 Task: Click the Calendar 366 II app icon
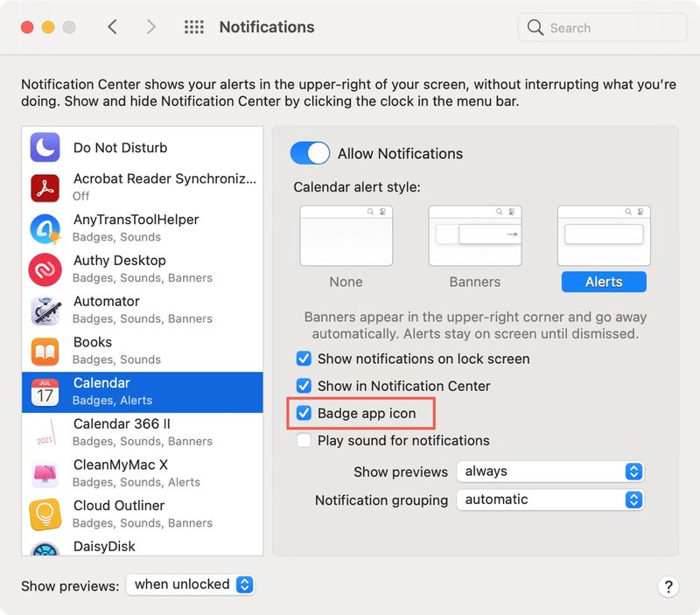[x=45, y=433]
